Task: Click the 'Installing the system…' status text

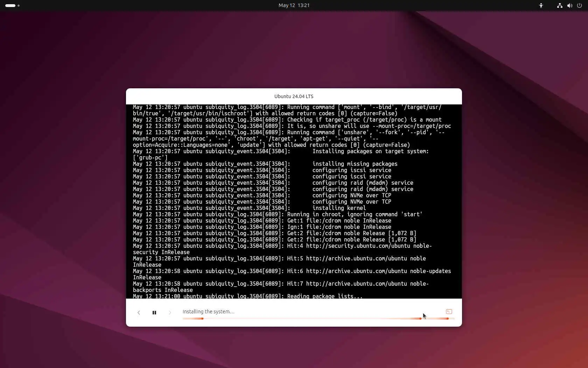Action: click(208, 312)
